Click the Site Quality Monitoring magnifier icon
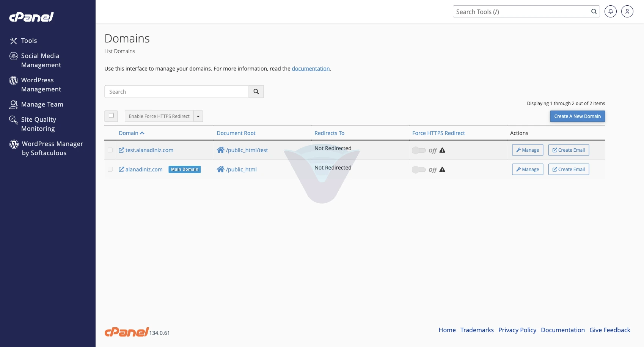The image size is (644, 347). [14, 120]
